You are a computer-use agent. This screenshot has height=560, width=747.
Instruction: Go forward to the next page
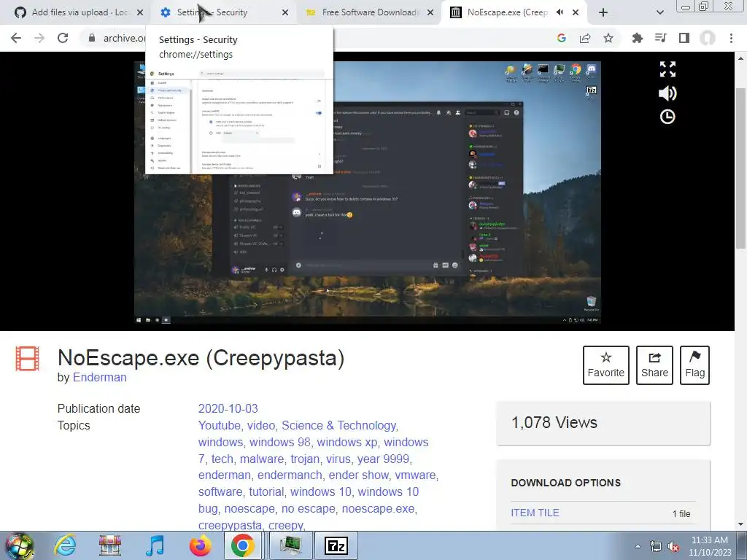[x=39, y=38]
